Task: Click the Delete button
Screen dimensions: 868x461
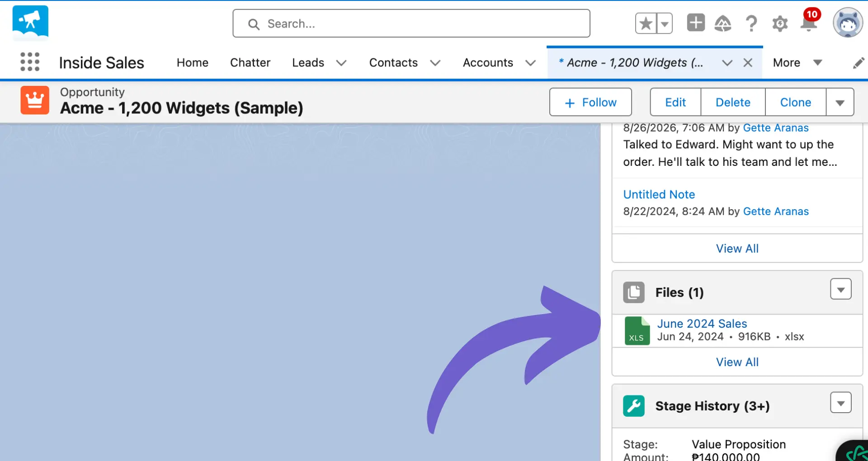Action: [x=733, y=102]
